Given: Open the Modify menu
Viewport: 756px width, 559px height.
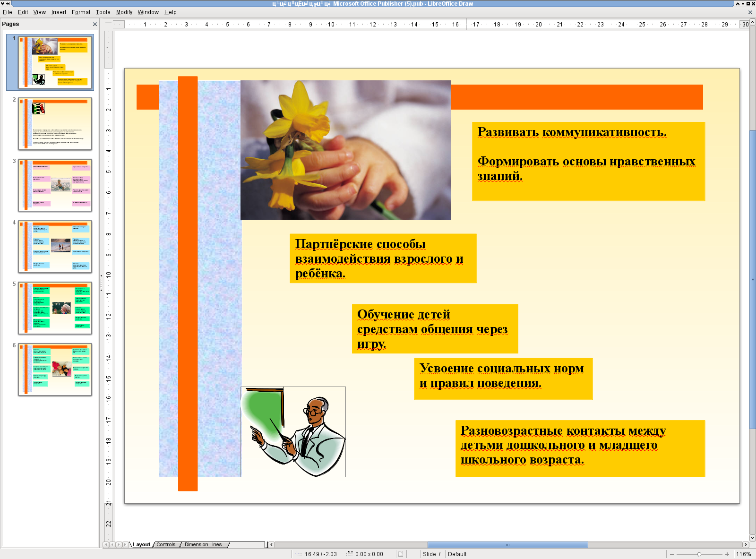Looking at the screenshot, I should (124, 12).
